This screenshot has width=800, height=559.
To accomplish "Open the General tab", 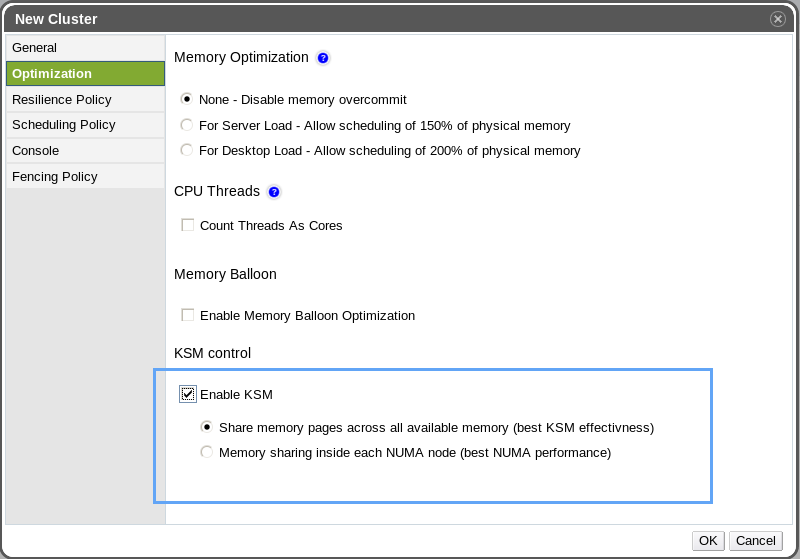I will click(85, 48).
